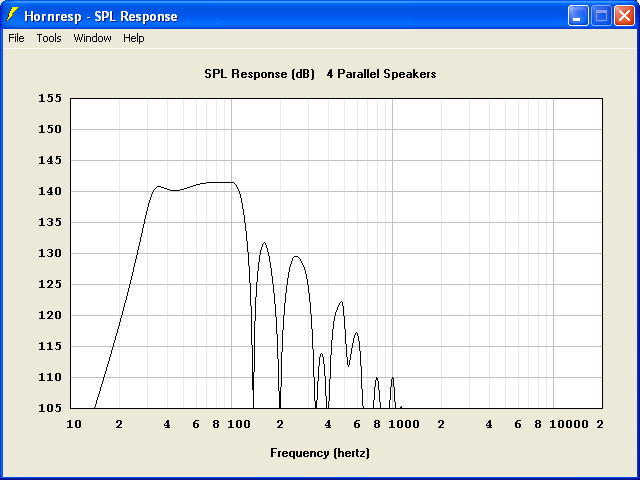Image resolution: width=640 pixels, height=480 pixels.
Task: Click the 145 dB axis value
Action: [x=50, y=160]
